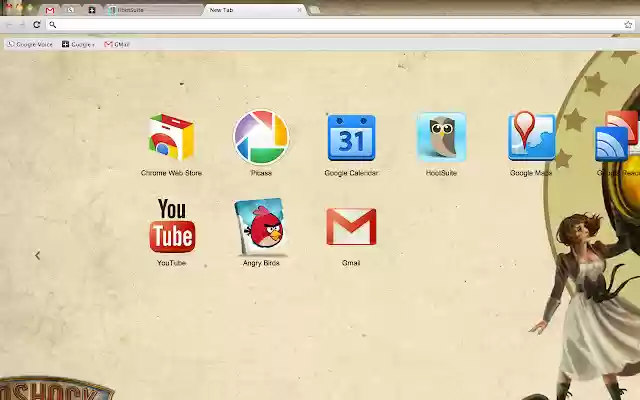640x400 pixels.
Task: Switch to the pinned Gmail tab
Action: (x=50, y=10)
